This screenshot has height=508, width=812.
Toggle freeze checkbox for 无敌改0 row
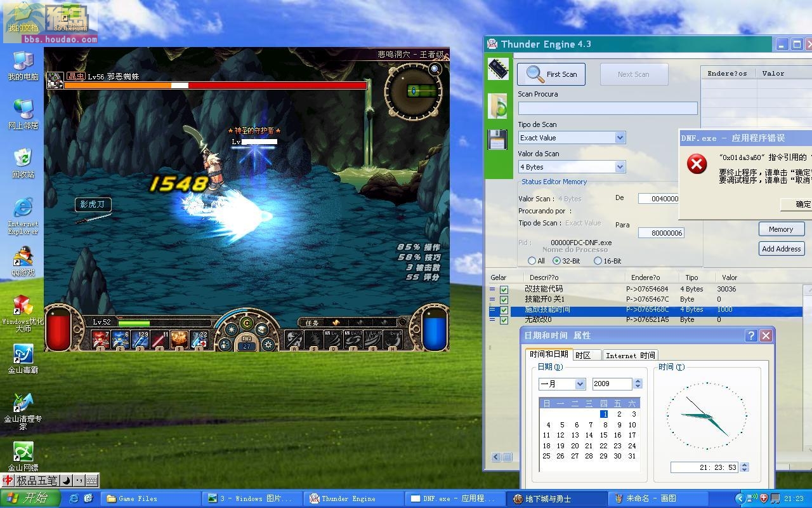point(504,320)
